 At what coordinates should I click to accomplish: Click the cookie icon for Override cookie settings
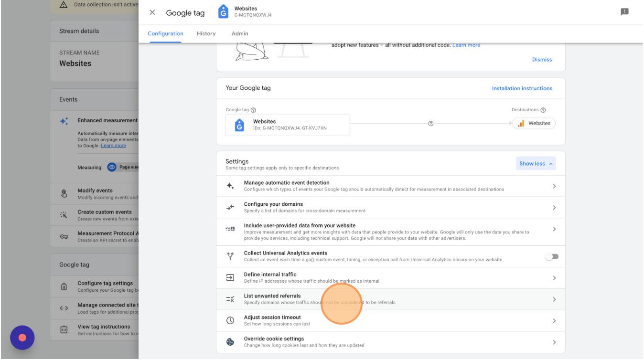pyautogui.click(x=230, y=342)
